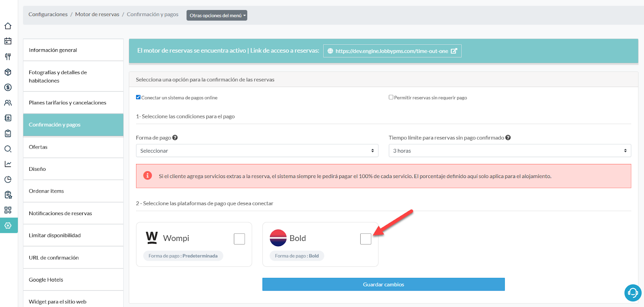
Task: Click the Guardar cambios button
Action: tap(383, 284)
